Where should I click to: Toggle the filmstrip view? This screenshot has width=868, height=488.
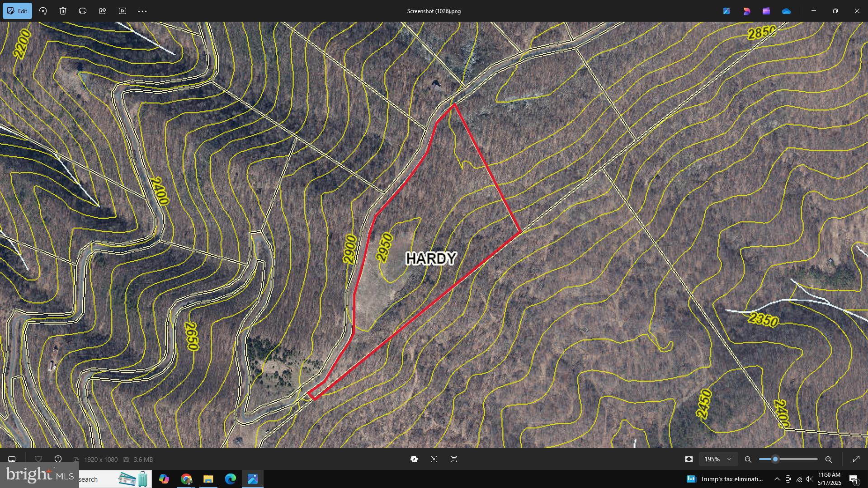coord(12,459)
